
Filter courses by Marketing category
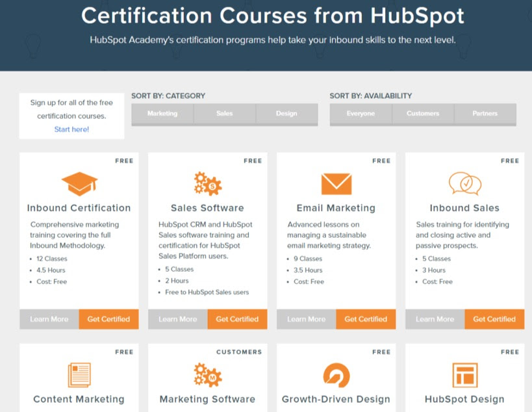pyautogui.click(x=162, y=114)
